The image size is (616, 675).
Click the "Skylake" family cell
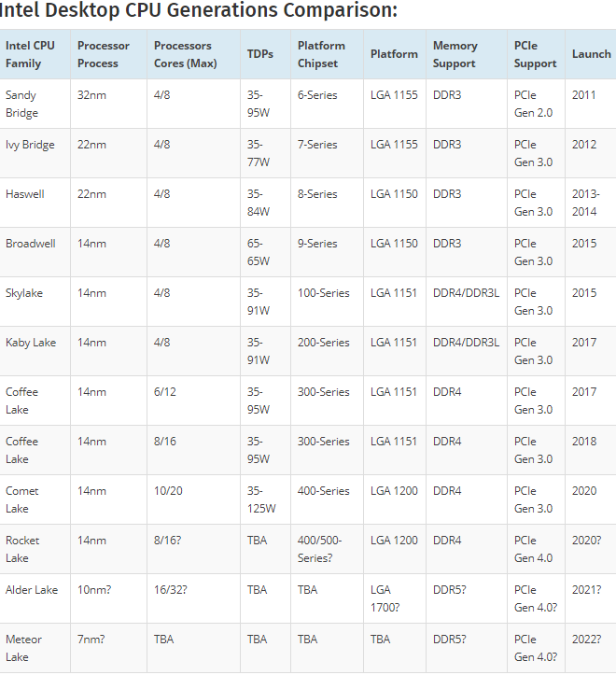pyautogui.click(x=24, y=293)
